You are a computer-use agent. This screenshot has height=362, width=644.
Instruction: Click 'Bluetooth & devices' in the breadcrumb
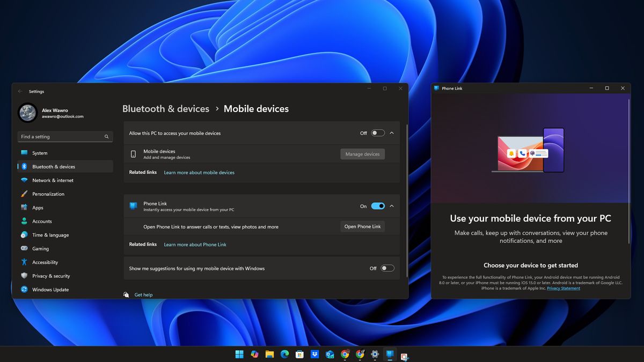[166, 108]
